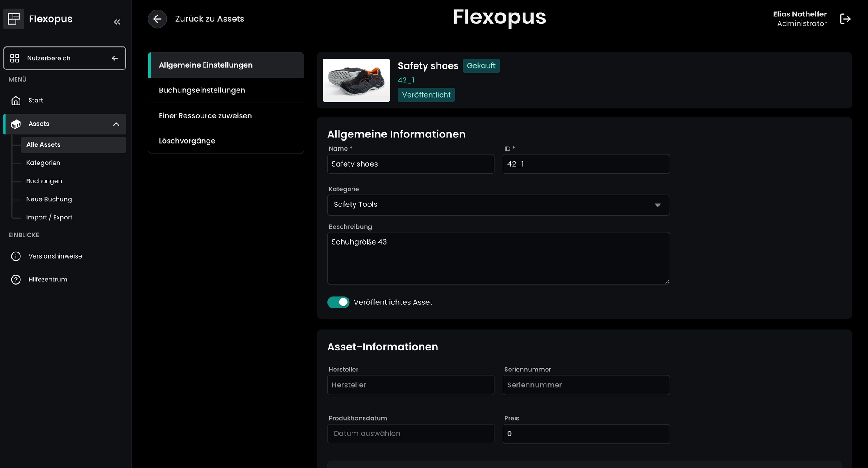Collapse the sidebar with double-chevron icon
Screen dimensions: 868x468
click(x=117, y=22)
